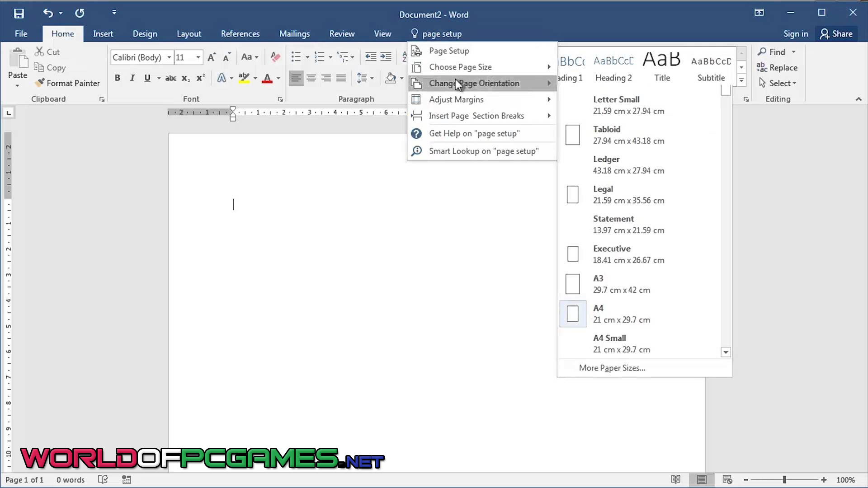The image size is (868, 488).
Task: Click the spelling proofing status icon
Action: 103,479
